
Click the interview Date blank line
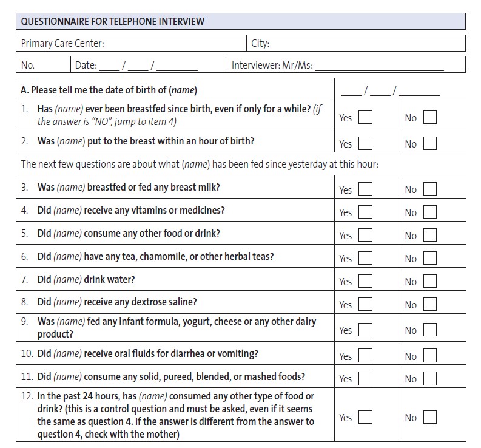[148, 66]
